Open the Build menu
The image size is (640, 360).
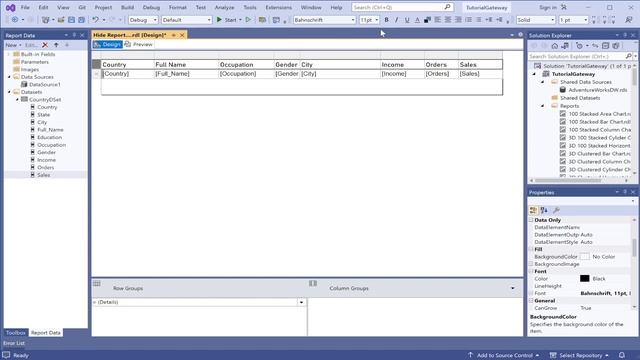point(127,7)
